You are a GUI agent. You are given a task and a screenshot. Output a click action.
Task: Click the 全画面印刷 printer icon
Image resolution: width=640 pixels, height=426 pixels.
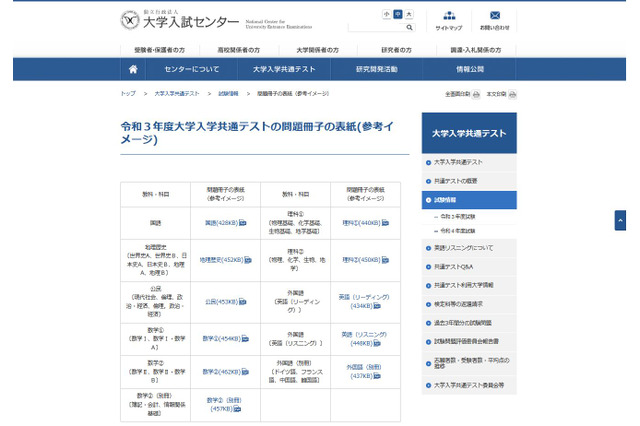(476, 94)
